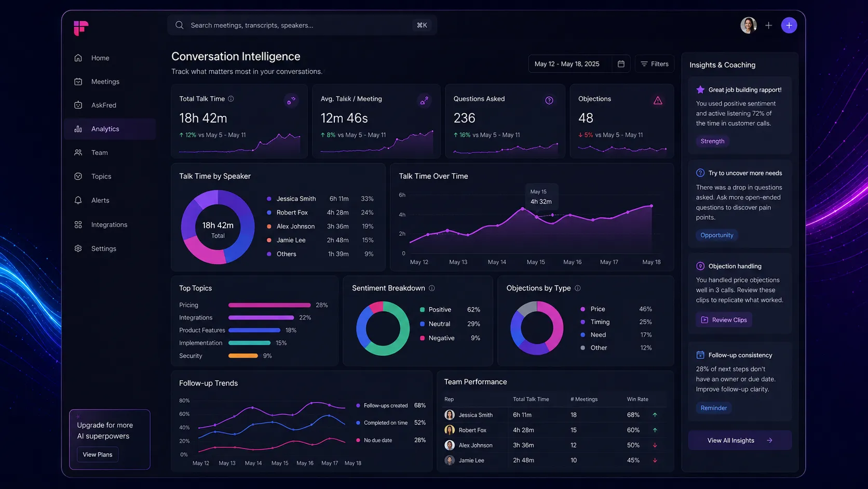This screenshot has height=489, width=868.
Task: Click the 'Win Rate' column header
Action: tap(638, 399)
